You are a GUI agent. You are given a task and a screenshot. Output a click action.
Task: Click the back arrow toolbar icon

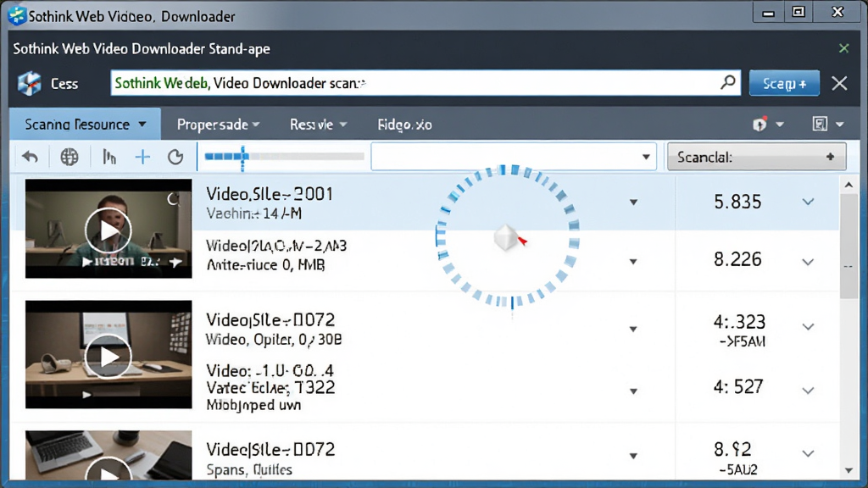(x=31, y=157)
